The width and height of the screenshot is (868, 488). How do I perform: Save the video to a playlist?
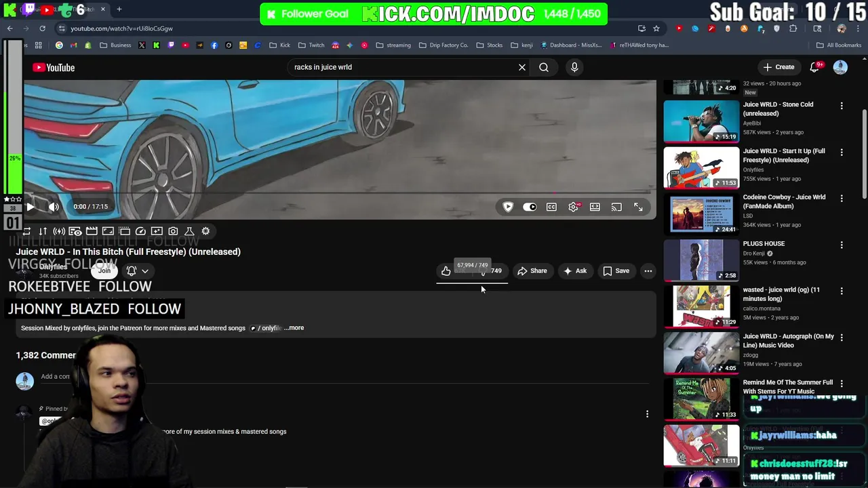pyautogui.click(x=616, y=271)
